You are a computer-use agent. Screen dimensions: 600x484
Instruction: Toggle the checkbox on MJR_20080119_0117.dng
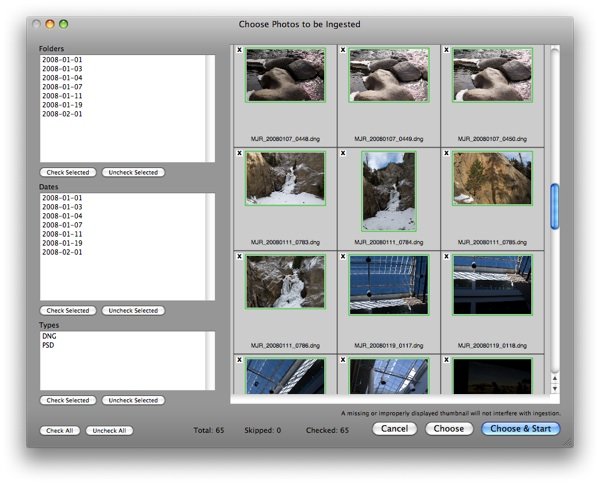point(344,256)
